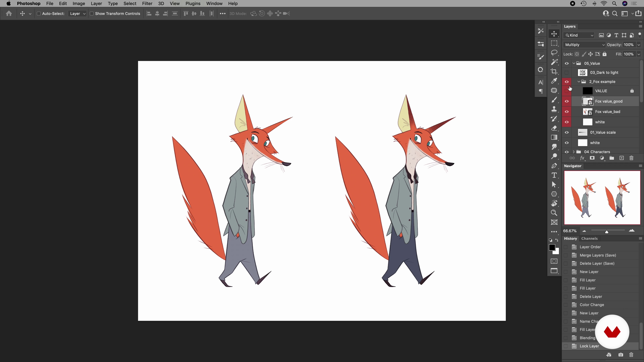Select the Horizontal Type tool

pyautogui.click(x=554, y=175)
